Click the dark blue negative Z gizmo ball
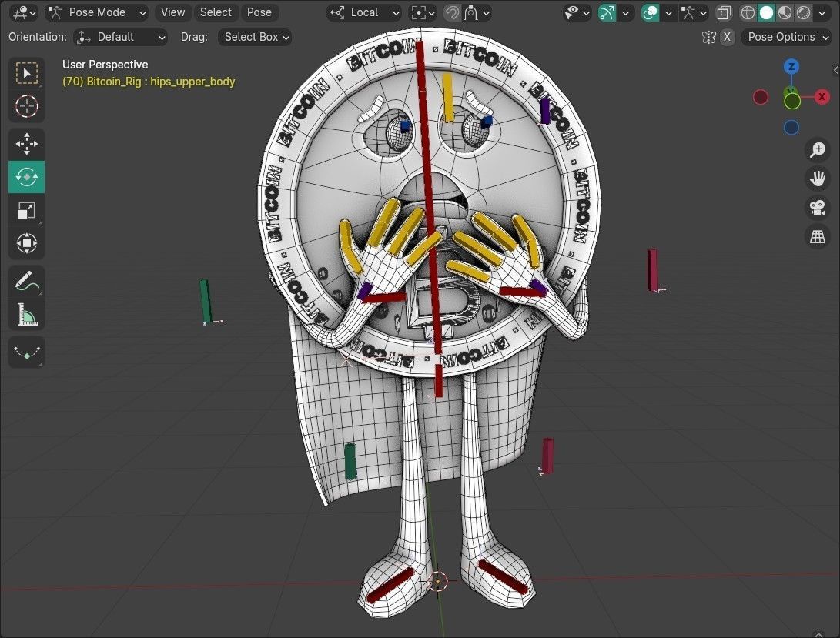The height and width of the screenshot is (638, 840). [x=791, y=128]
